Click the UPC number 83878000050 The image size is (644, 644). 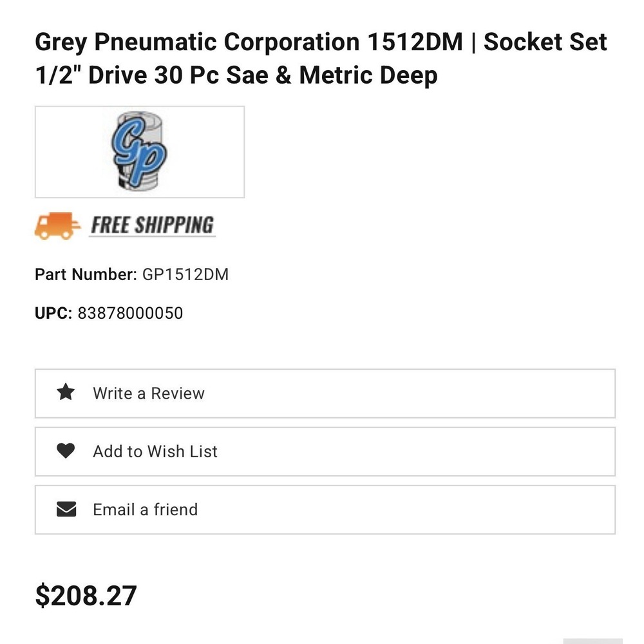click(x=130, y=313)
